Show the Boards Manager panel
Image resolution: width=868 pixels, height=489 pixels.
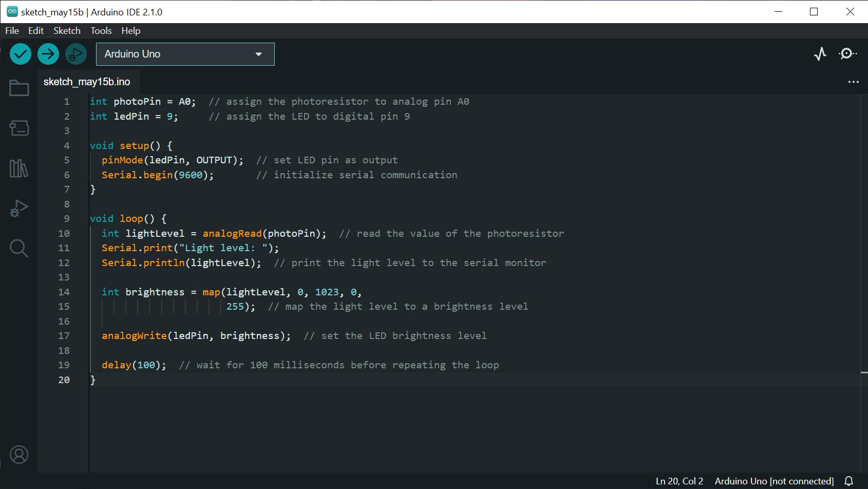(x=19, y=128)
